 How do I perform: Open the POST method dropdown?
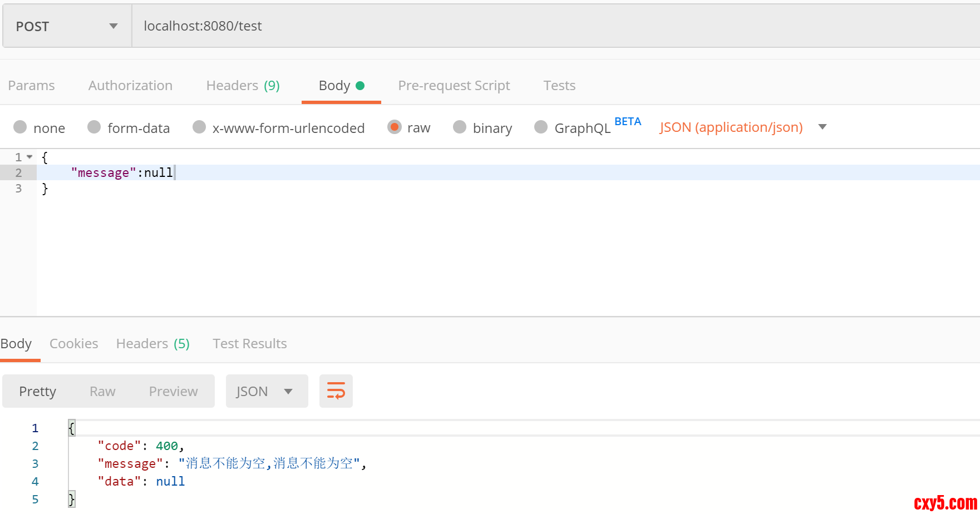point(67,26)
